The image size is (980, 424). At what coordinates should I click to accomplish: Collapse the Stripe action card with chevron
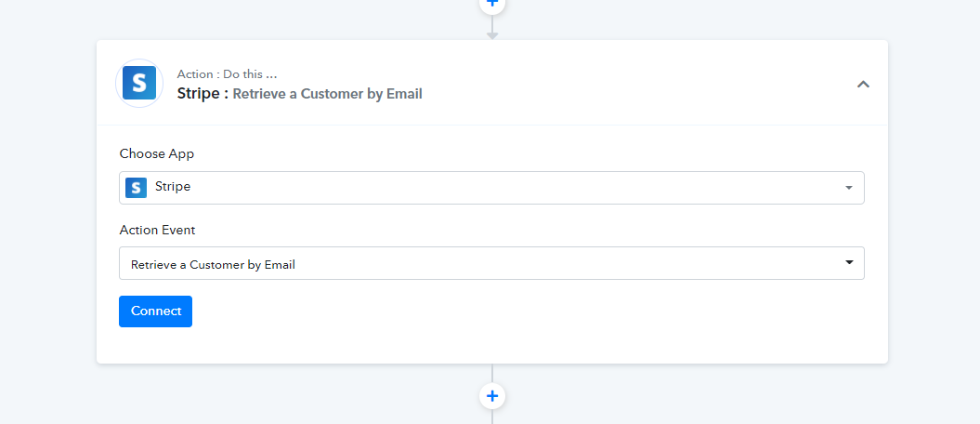863,84
